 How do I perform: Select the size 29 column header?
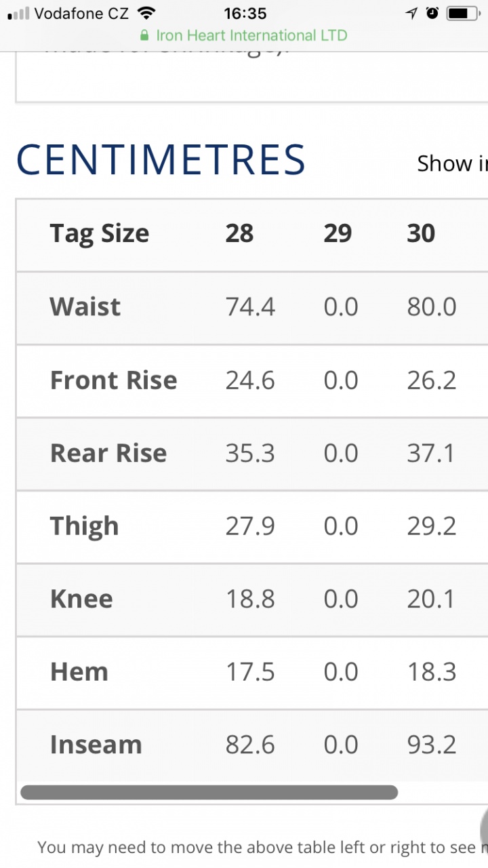(x=338, y=234)
